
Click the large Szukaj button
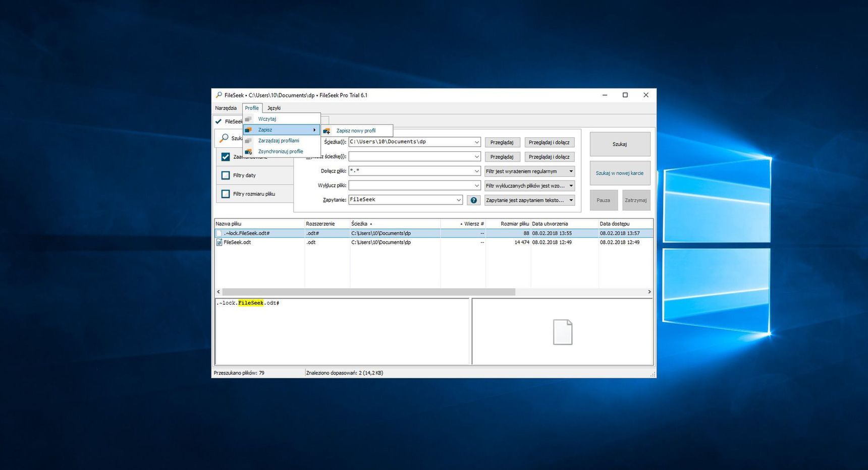pyautogui.click(x=620, y=144)
